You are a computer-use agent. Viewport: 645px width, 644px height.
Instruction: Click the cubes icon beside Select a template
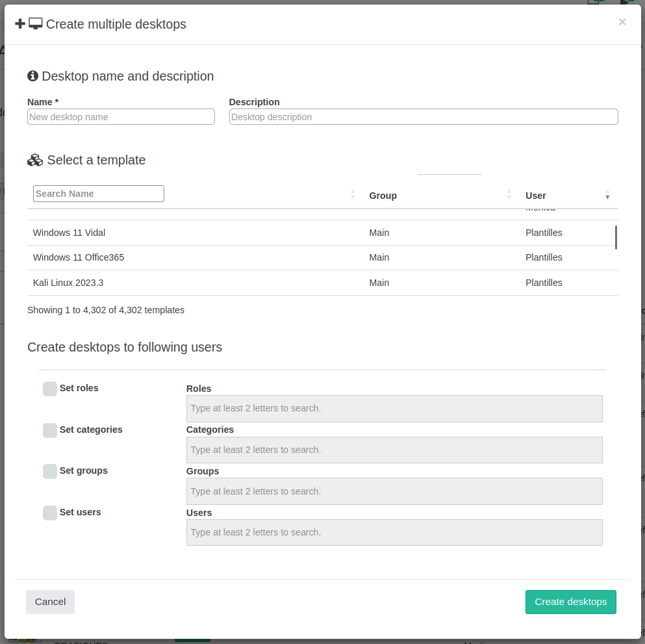click(x=35, y=160)
